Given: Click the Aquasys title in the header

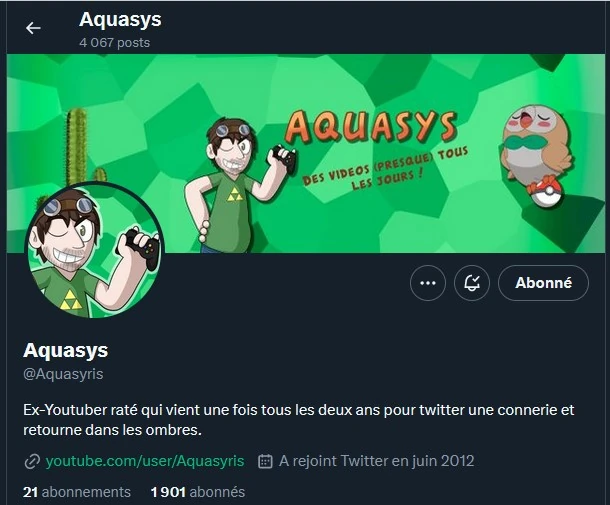Looking at the screenshot, I should [x=120, y=19].
